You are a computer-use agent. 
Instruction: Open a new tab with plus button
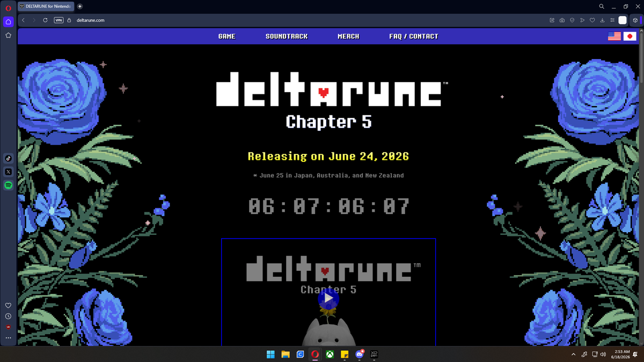point(80,6)
